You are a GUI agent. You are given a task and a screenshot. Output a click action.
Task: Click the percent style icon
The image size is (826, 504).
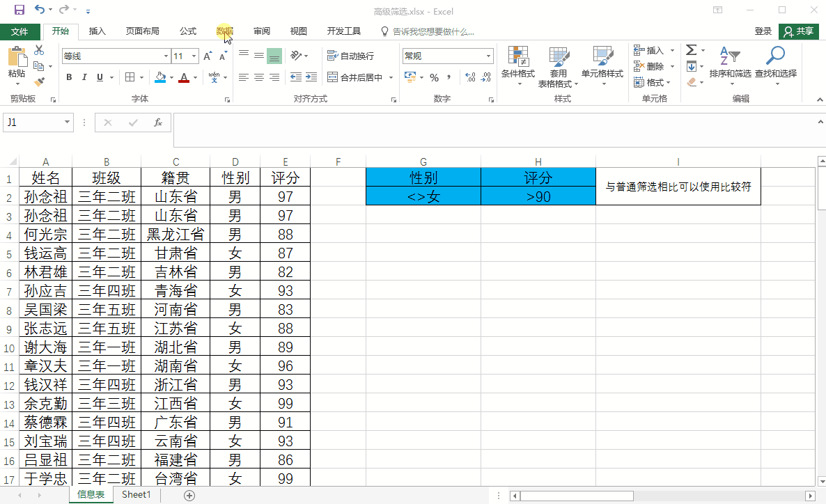tap(434, 77)
